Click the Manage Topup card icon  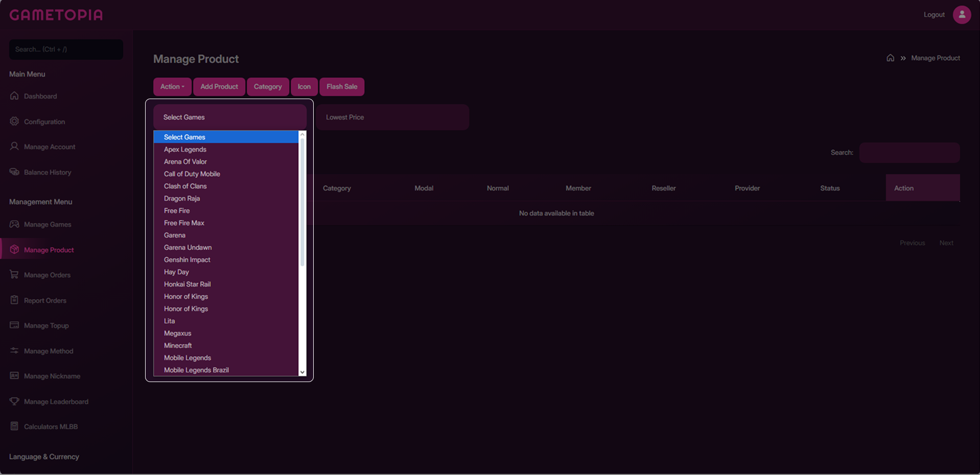pos(14,325)
